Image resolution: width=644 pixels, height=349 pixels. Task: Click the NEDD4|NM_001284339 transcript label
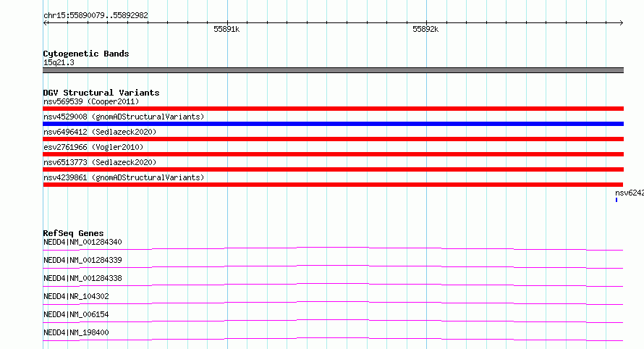(82, 260)
